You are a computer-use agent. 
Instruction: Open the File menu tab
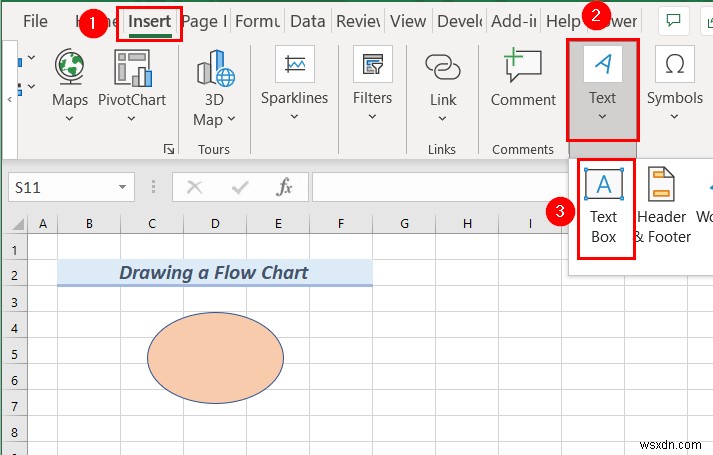point(35,21)
